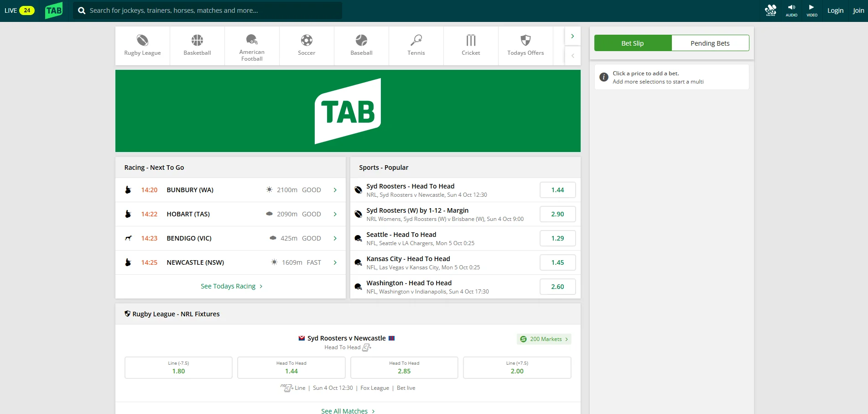Viewport: 868px width, 414px height.
Task: Click the dollar icon on 200 Markets
Action: click(x=523, y=339)
